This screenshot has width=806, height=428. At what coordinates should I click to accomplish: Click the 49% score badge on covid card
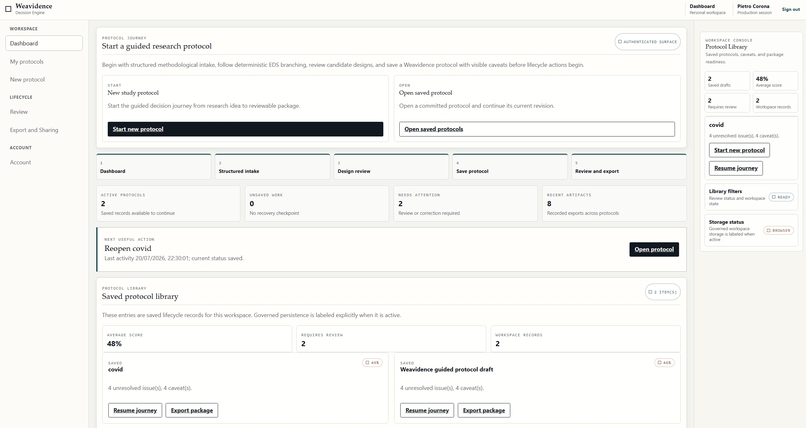pyautogui.click(x=372, y=363)
